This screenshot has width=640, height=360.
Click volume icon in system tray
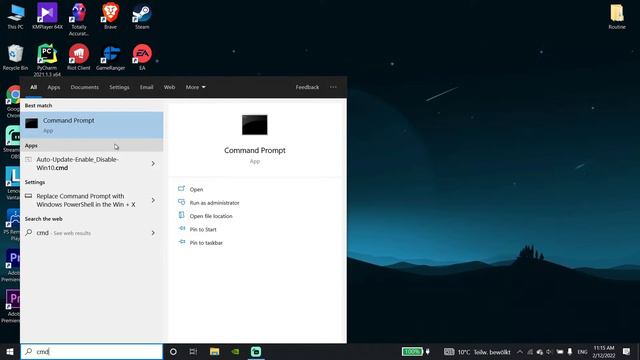(x=549, y=351)
